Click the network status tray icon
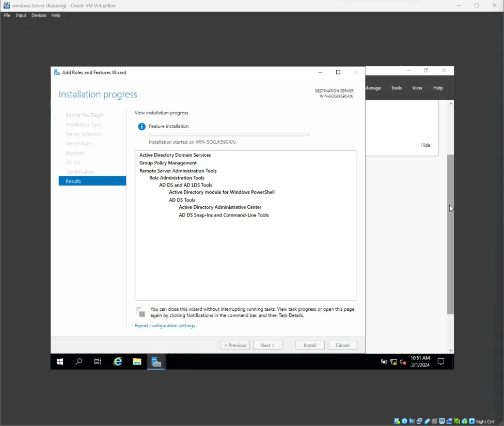 (x=393, y=362)
